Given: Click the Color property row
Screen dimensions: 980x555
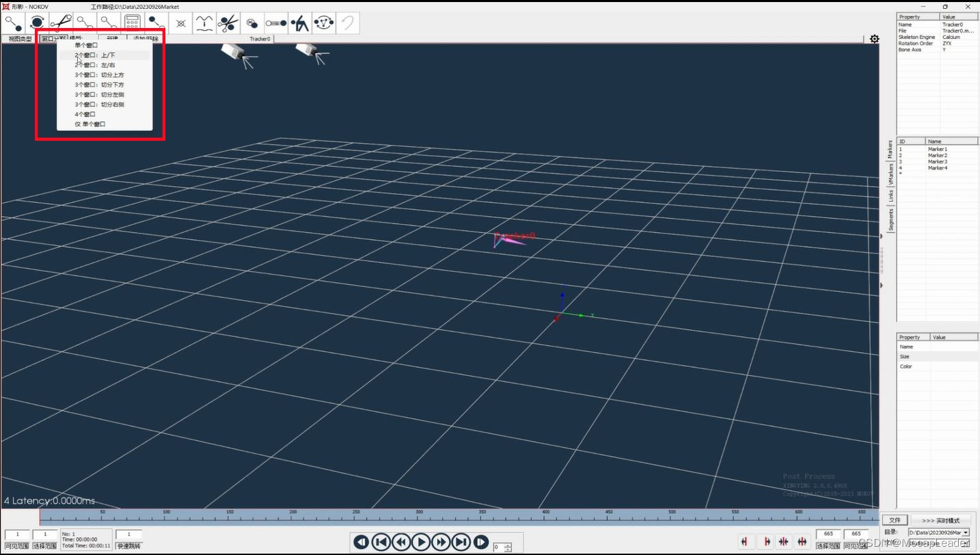Looking at the screenshot, I should [x=938, y=366].
